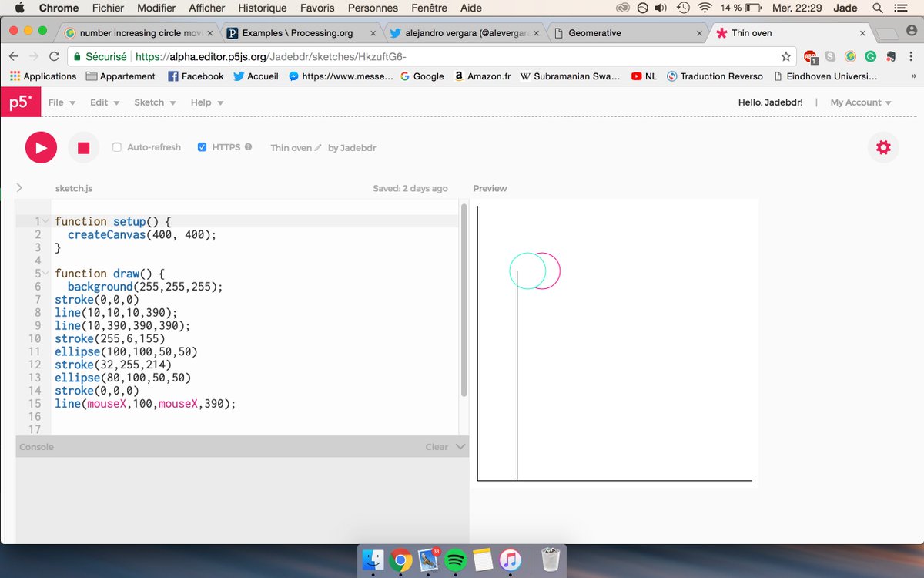
Task: Open the Help dropdown menu
Action: point(207,102)
